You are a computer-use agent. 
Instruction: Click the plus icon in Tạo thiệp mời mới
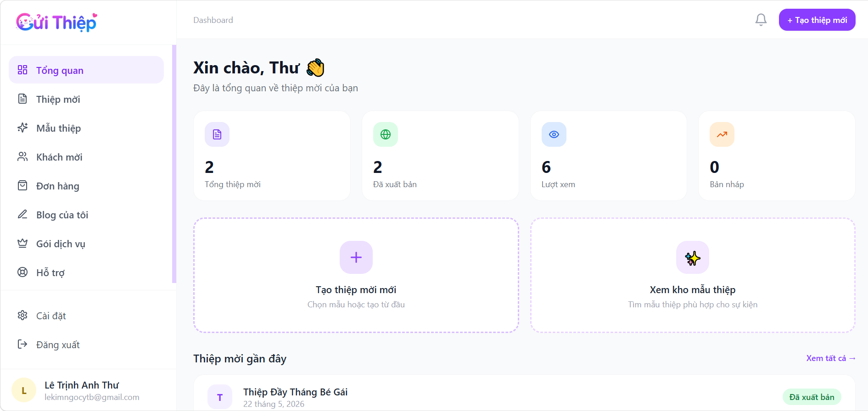356,257
